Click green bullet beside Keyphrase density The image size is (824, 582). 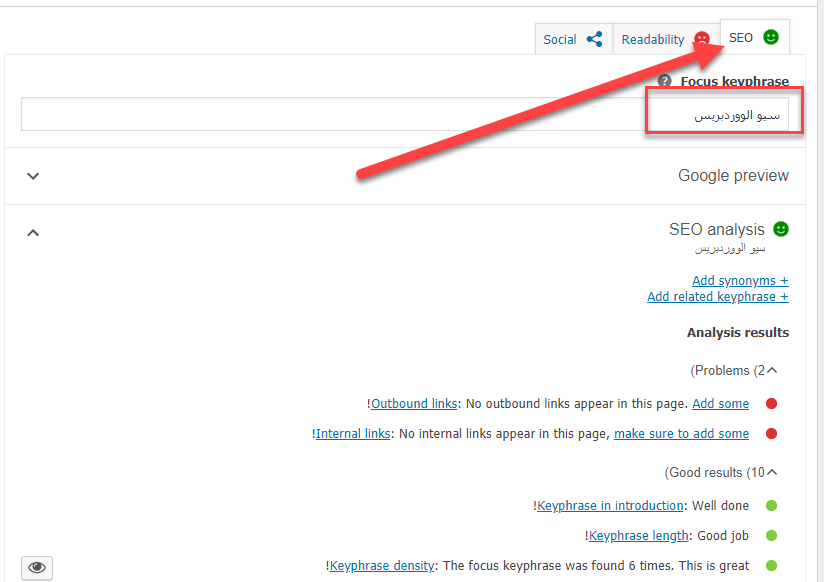click(771, 566)
